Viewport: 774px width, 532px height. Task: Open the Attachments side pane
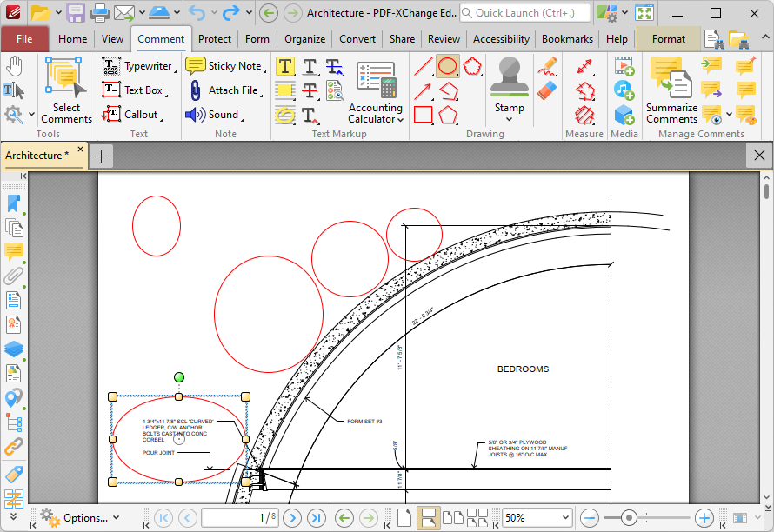click(x=14, y=276)
